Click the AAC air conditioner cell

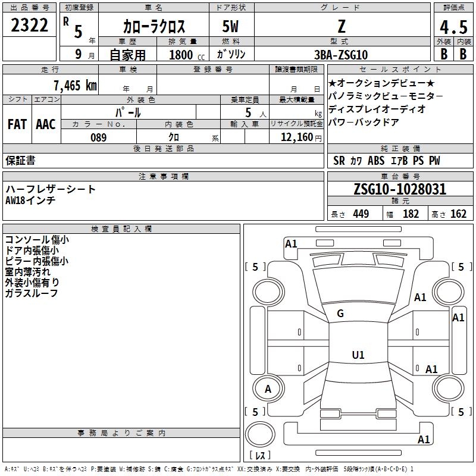[46, 124]
